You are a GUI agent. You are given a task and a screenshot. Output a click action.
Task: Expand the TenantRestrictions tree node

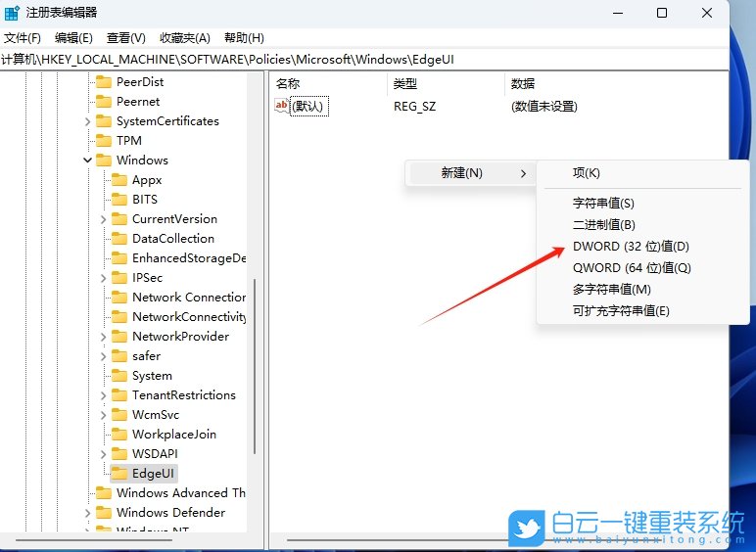coord(103,396)
